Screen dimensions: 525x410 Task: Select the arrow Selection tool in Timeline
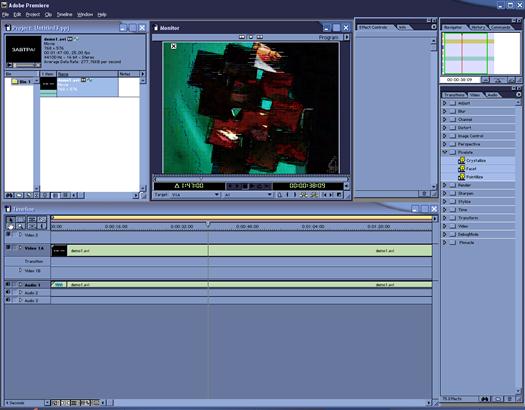click(10, 220)
